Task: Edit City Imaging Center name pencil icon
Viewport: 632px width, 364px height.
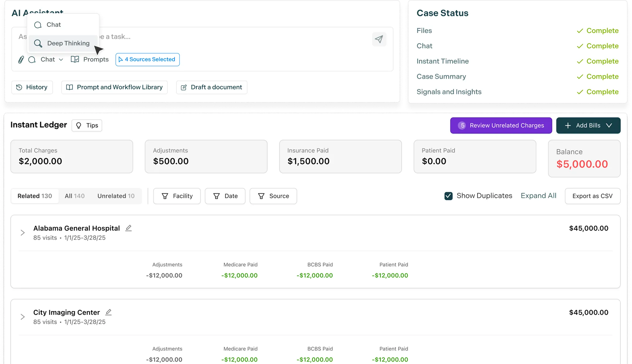Action: 108,312
